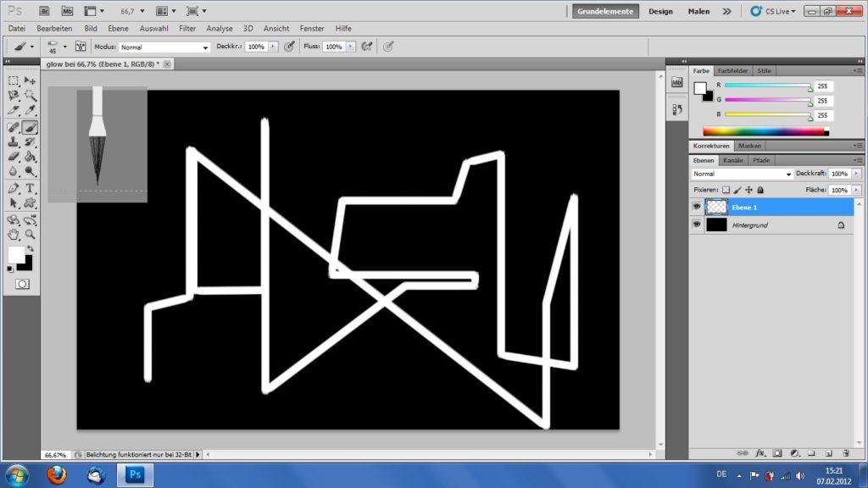Viewport: 868px width, 488px height.
Task: Open the brush preset picker arrow
Action: tap(64, 47)
